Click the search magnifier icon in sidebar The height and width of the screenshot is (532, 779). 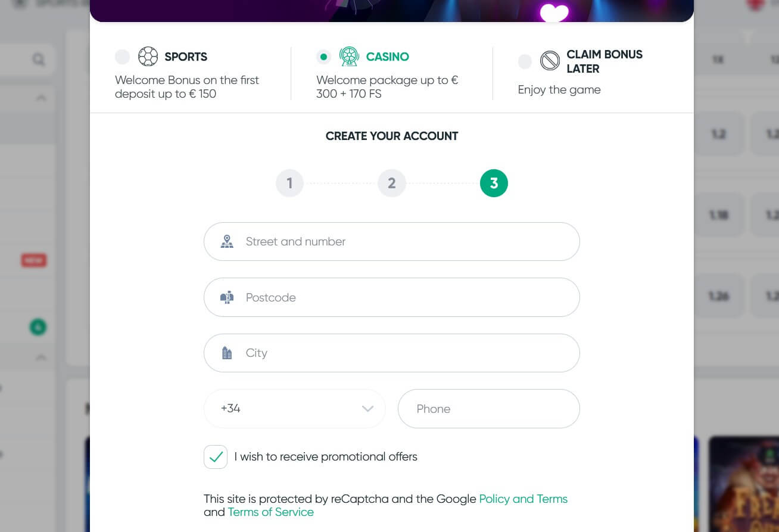pyautogui.click(x=39, y=60)
